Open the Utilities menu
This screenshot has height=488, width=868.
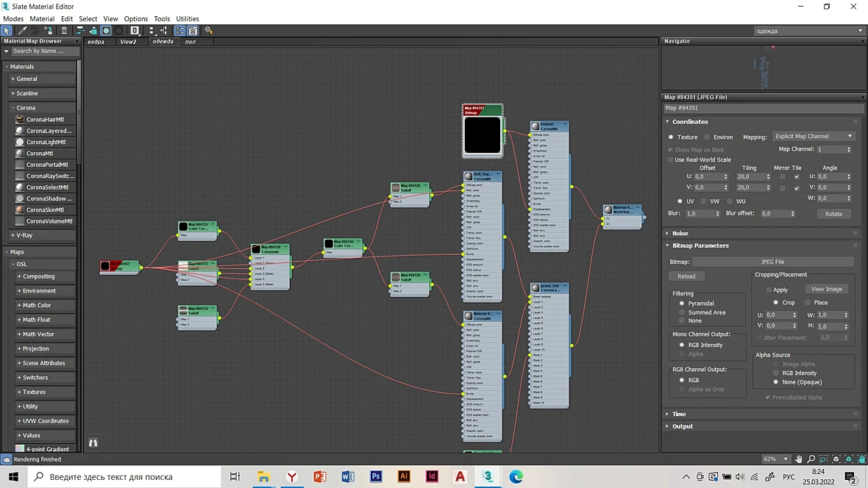(x=187, y=19)
